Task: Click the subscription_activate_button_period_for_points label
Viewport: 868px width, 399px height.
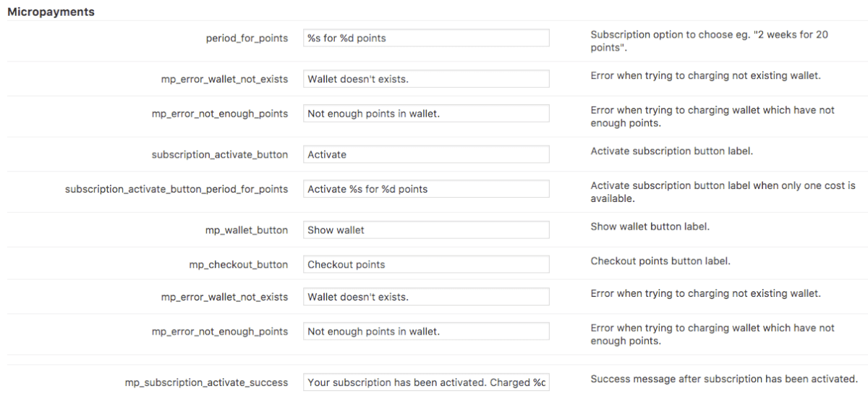Action: coord(176,189)
